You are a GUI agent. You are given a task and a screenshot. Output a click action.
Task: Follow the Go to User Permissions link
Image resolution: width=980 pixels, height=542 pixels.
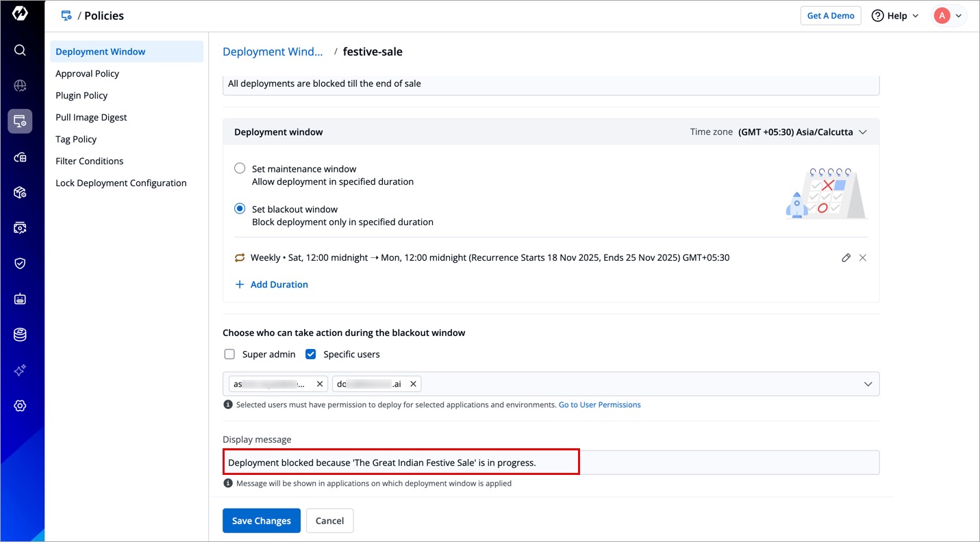(599, 405)
